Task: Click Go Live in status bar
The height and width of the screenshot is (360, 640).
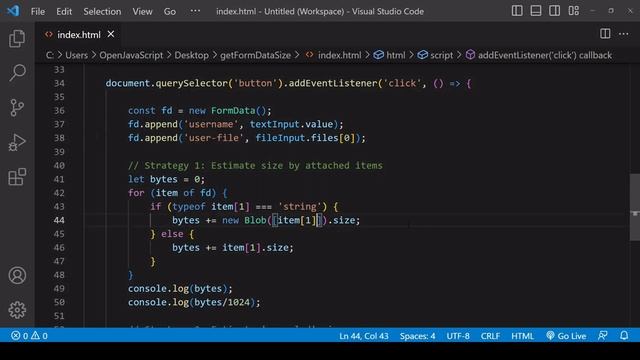Action: pos(566,336)
